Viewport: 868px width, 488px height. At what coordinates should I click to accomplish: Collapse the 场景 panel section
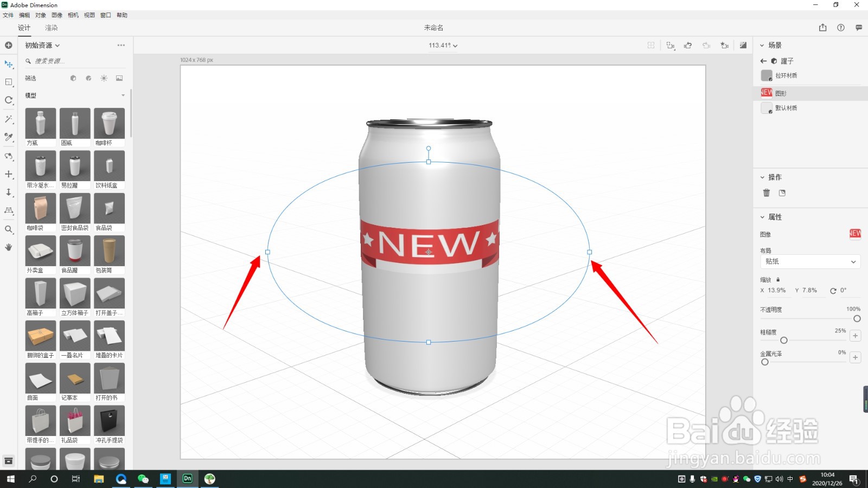(x=762, y=46)
